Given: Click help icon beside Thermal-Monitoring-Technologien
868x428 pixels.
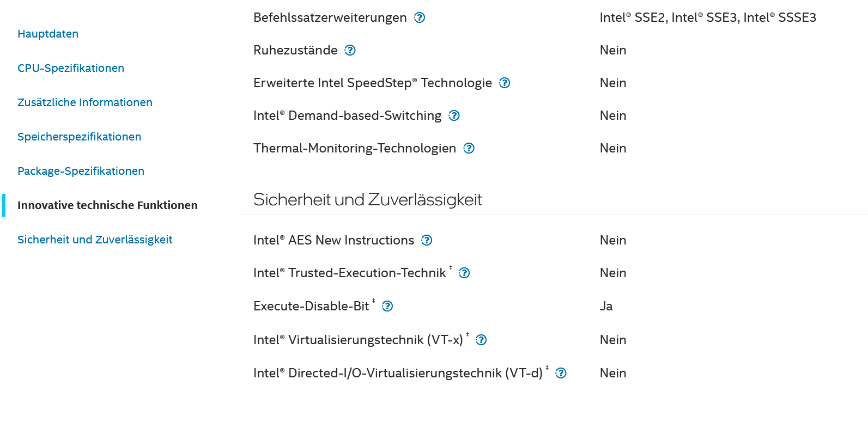Looking at the screenshot, I should coord(469,148).
